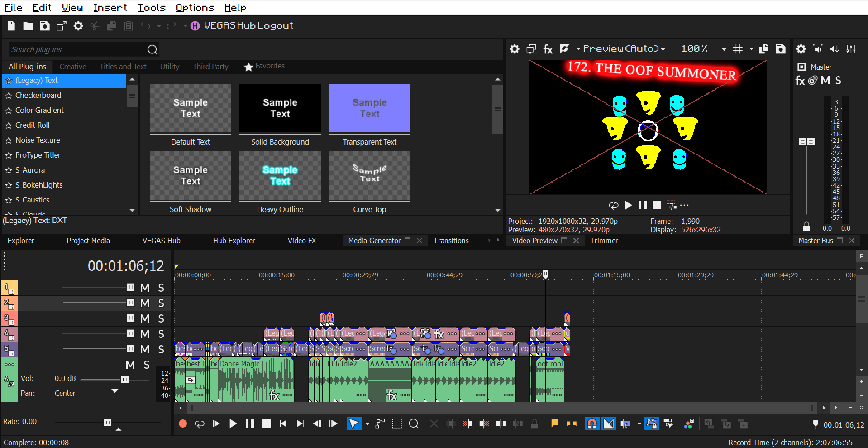Viewport: 868px width, 448px height.
Task: Select the Selection Edit marquee tool
Action: click(397, 424)
